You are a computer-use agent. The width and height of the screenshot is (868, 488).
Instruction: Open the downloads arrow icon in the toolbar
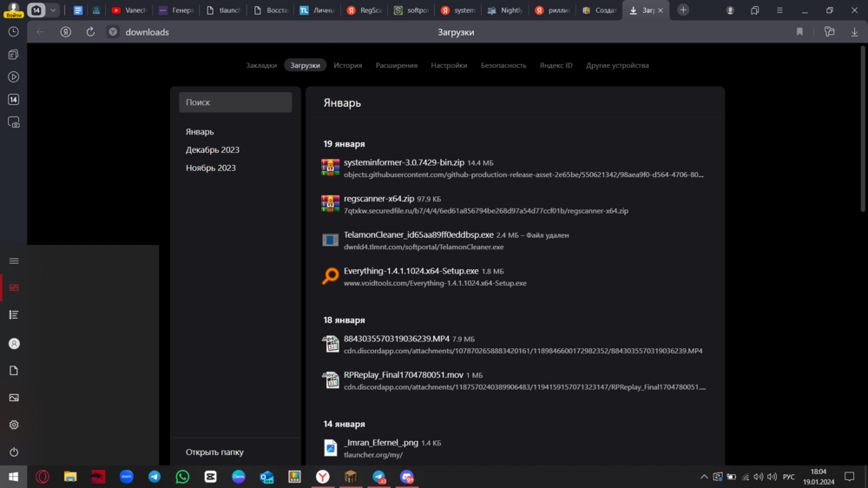[x=854, y=32]
